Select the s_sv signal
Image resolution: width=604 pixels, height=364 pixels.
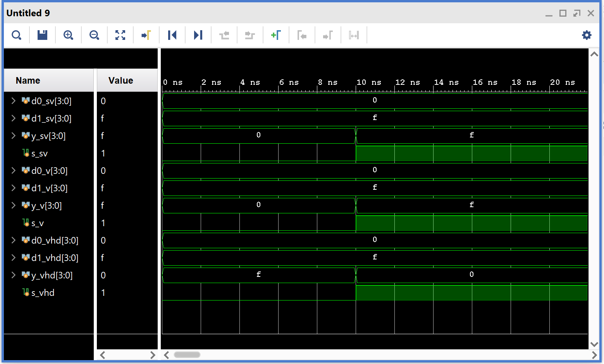(40, 154)
